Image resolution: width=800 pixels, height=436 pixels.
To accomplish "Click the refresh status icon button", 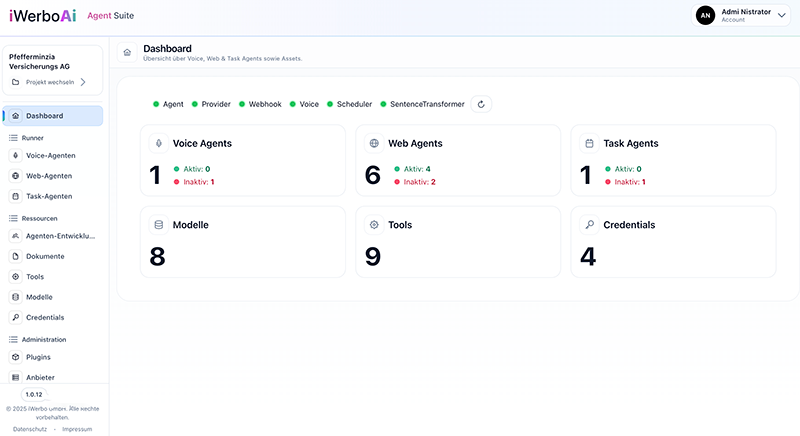I will coord(481,104).
